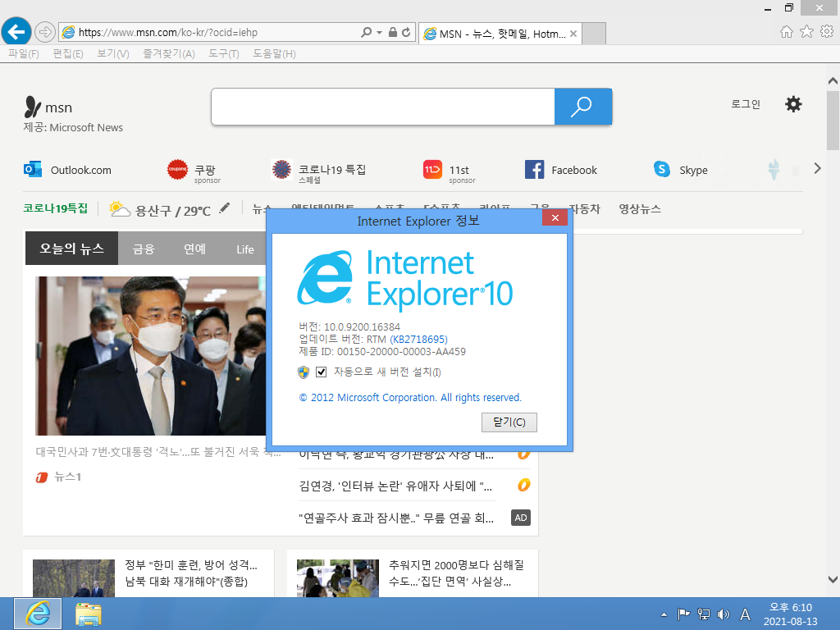Select the Life news tab
The height and width of the screenshot is (630, 840).
point(245,249)
